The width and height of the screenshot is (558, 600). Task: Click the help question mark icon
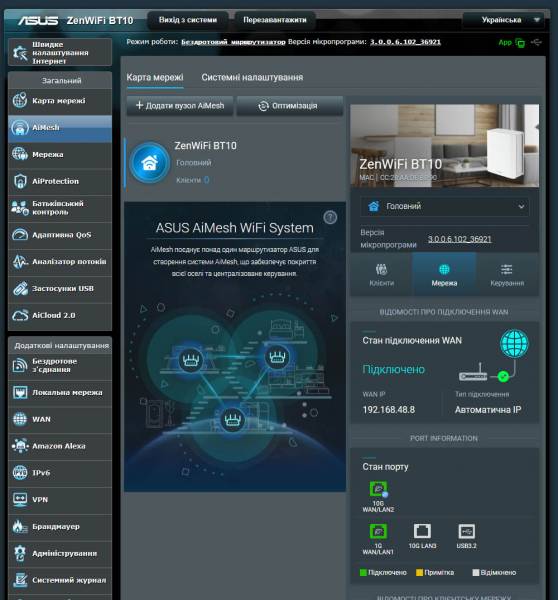pyautogui.click(x=330, y=217)
